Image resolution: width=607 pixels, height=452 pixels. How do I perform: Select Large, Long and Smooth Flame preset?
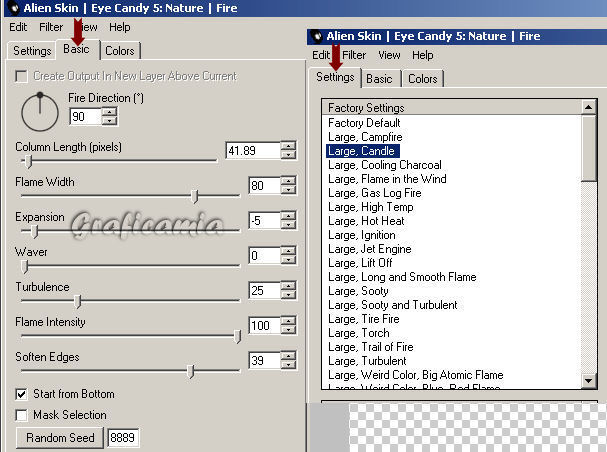coord(402,277)
